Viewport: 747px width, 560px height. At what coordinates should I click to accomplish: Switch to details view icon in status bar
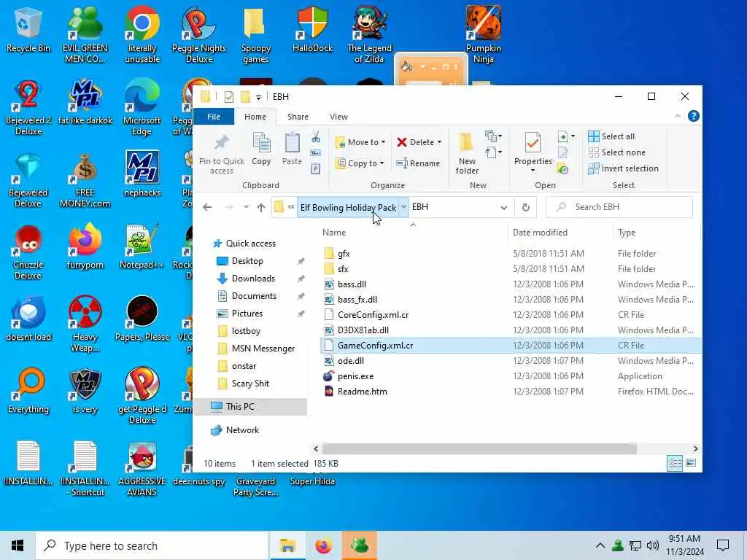[675, 463]
